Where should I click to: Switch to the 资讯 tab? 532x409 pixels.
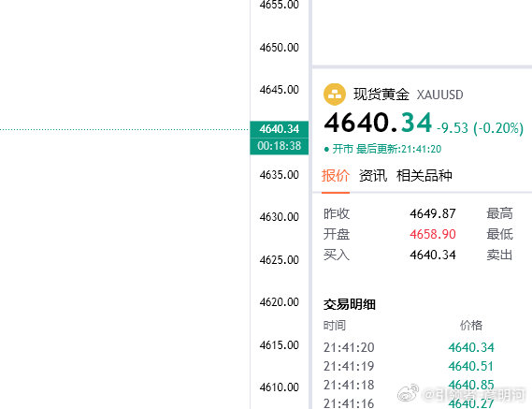click(373, 176)
